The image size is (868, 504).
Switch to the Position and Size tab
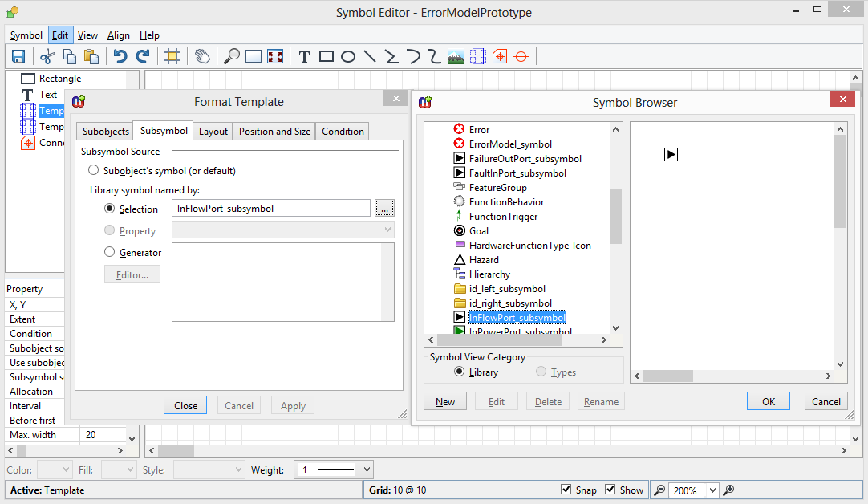pos(274,132)
